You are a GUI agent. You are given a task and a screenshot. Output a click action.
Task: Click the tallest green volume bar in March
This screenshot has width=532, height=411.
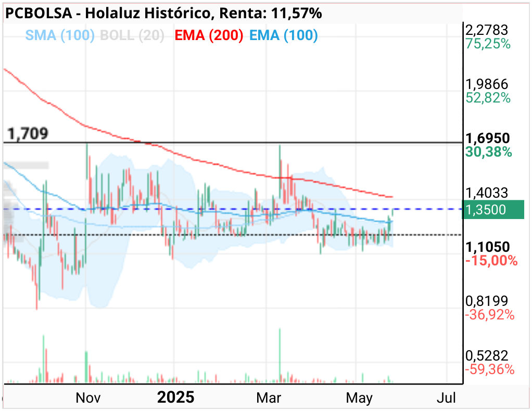(x=280, y=355)
